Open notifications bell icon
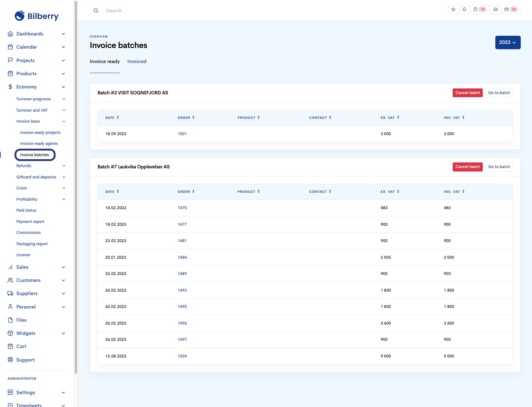Image resolution: width=532 pixels, height=407 pixels. pyautogui.click(x=464, y=9)
